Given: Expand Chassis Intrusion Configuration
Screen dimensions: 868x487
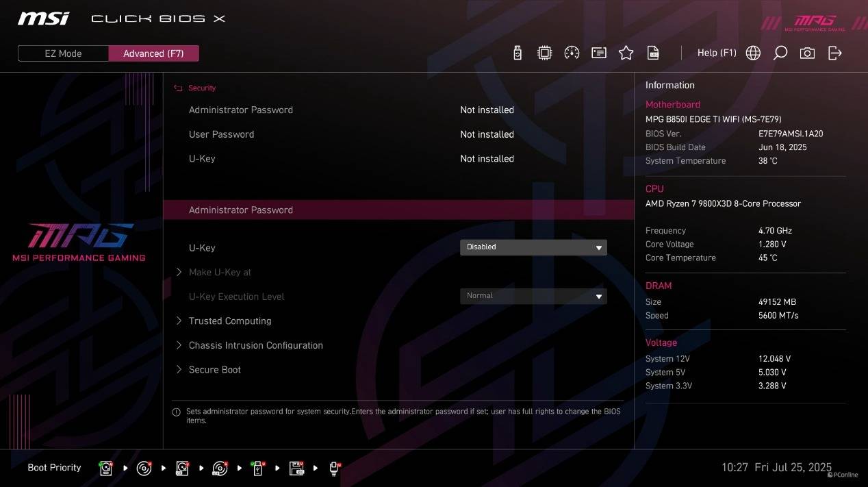Looking at the screenshot, I should click(255, 345).
